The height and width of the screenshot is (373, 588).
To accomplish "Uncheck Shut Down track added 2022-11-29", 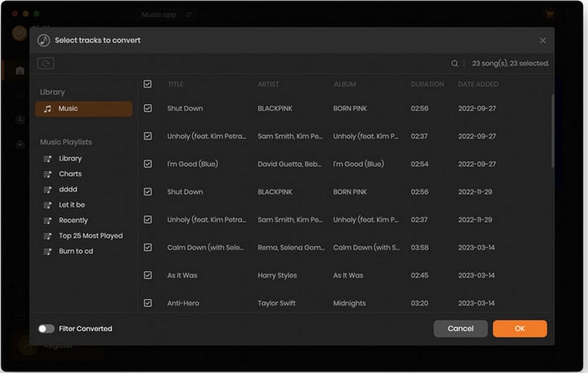I will (x=148, y=192).
